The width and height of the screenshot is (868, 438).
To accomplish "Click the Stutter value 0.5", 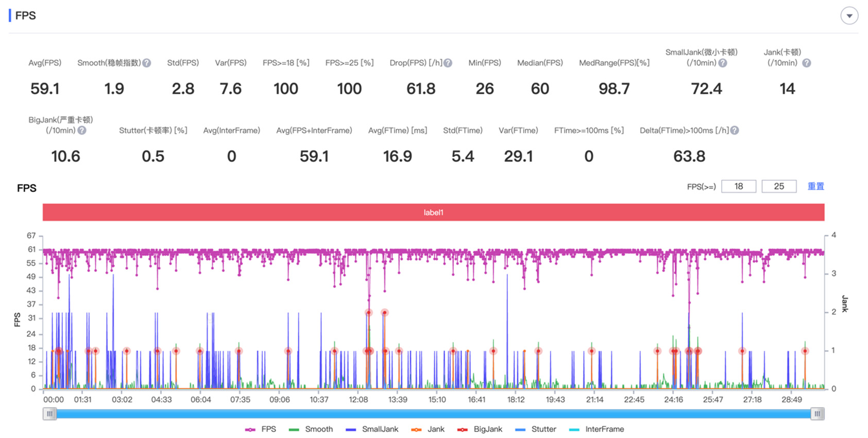I will [x=153, y=157].
